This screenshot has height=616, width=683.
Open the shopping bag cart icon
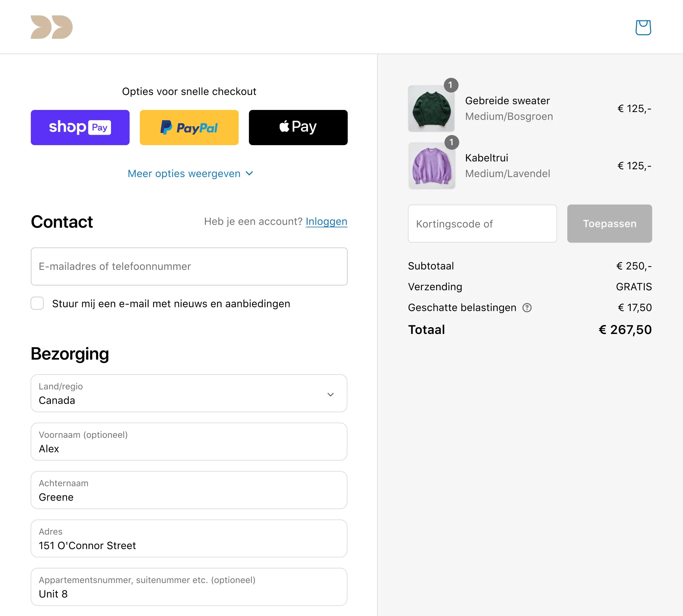[643, 27]
